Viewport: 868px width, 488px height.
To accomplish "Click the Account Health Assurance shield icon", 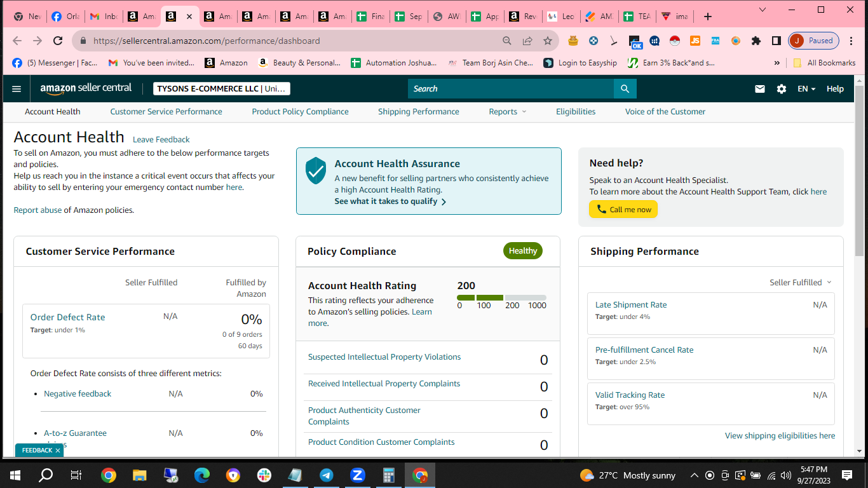I will [x=316, y=170].
